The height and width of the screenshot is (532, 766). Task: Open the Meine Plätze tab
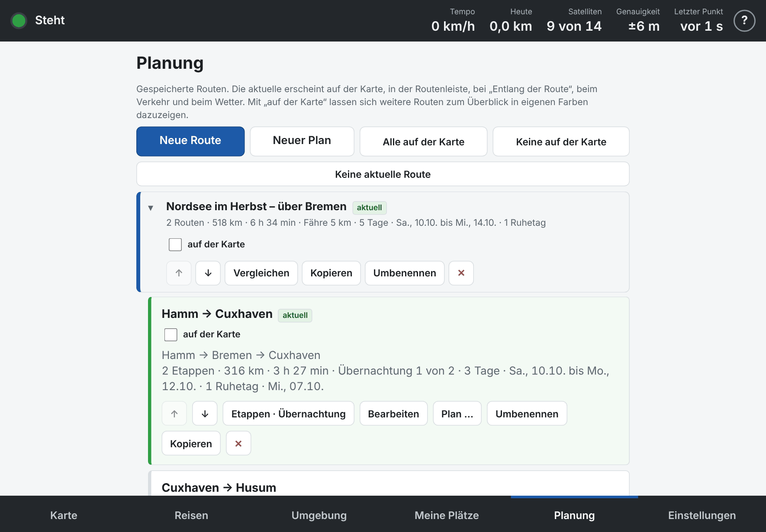coord(447,515)
